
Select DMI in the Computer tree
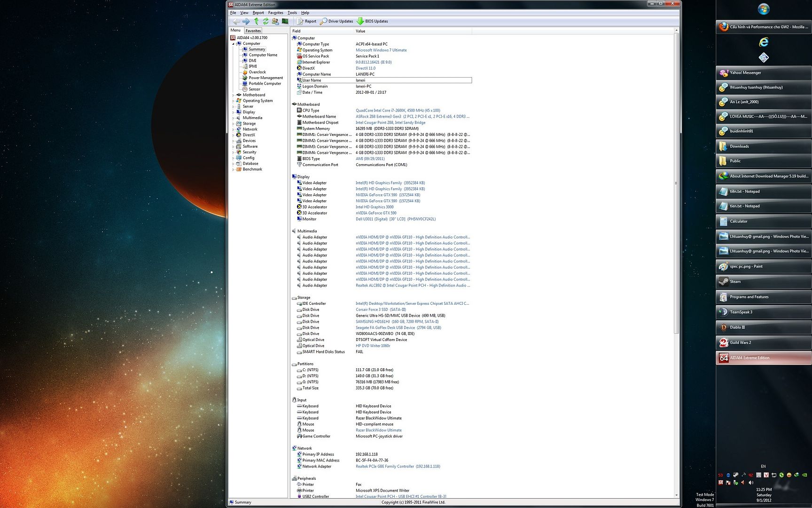[x=252, y=61]
